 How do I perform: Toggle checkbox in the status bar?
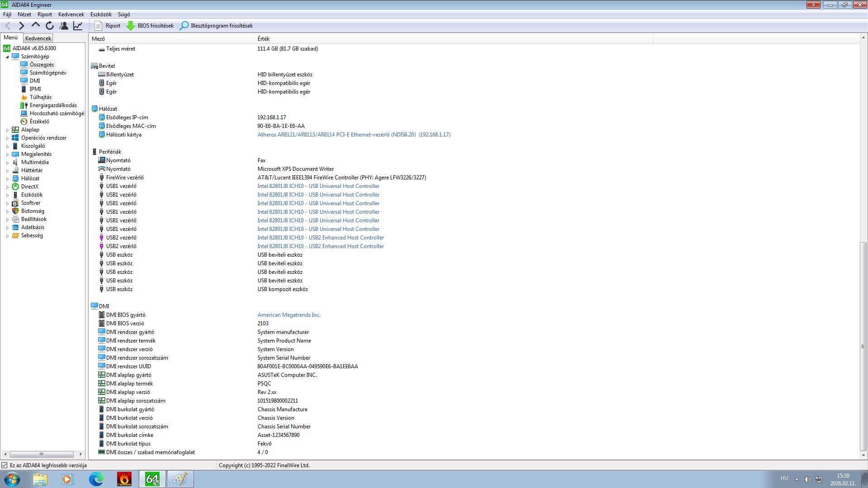pyautogui.click(x=5, y=465)
